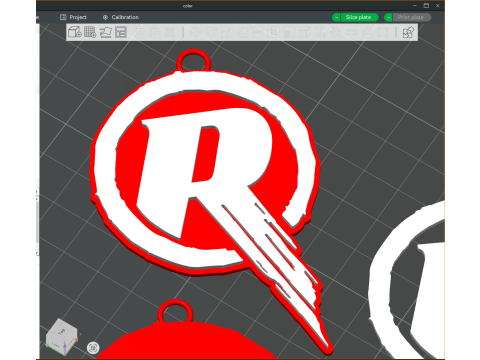Click the round icon beside the view cube
This screenshot has height=360, width=480.
pyautogui.click(x=93, y=348)
